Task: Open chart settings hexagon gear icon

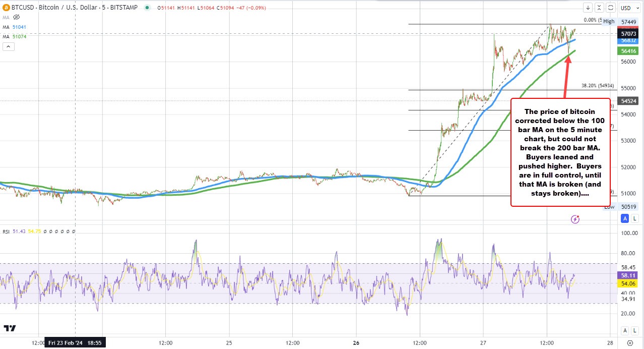Action: [x=630, y=342]
